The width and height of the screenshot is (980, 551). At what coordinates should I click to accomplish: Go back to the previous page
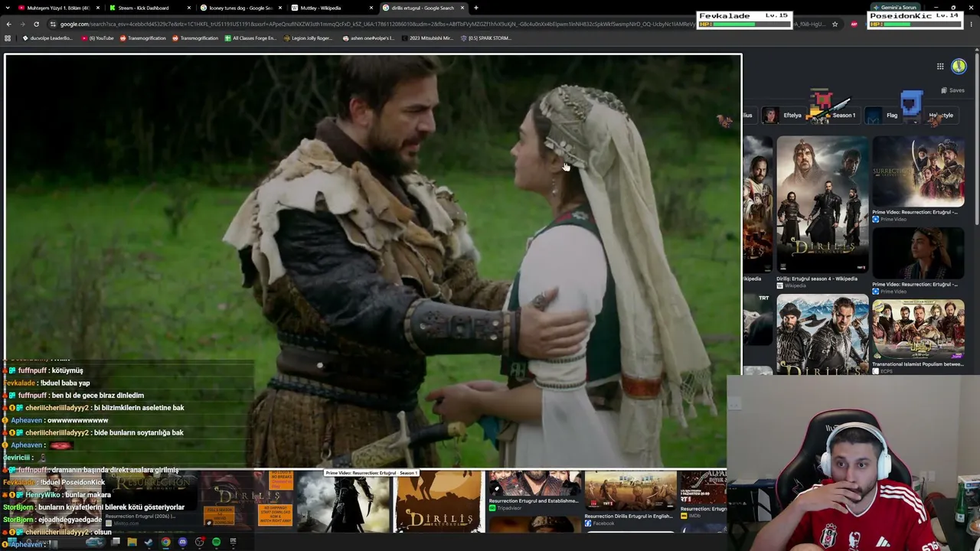(9, 24)
